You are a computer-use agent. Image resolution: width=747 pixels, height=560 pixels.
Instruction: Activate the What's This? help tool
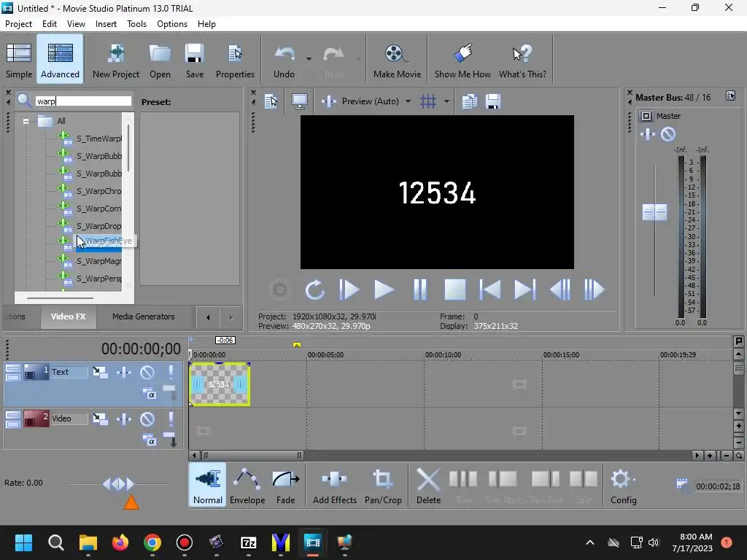coord(522,61)
